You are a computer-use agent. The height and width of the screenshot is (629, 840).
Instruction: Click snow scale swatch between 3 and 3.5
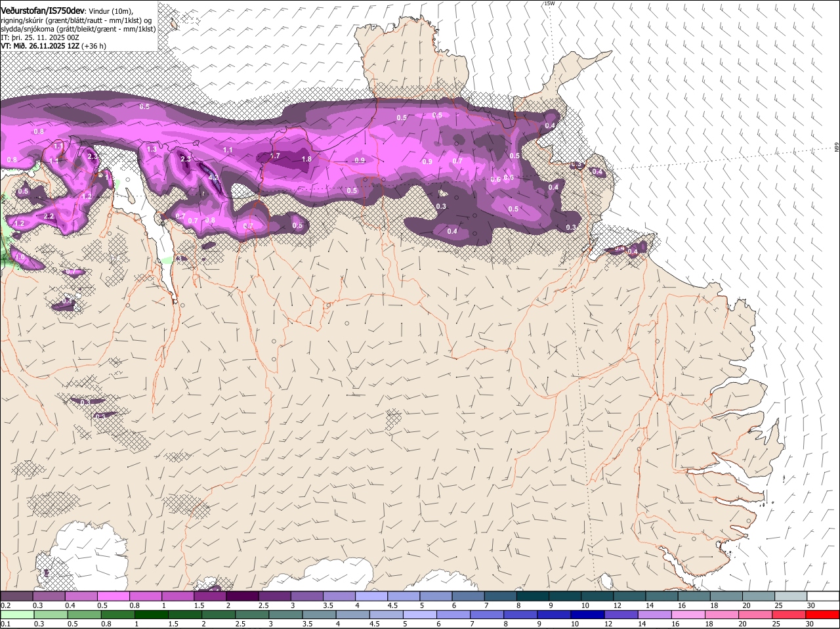pyautogui.click(x=307, y=596)
